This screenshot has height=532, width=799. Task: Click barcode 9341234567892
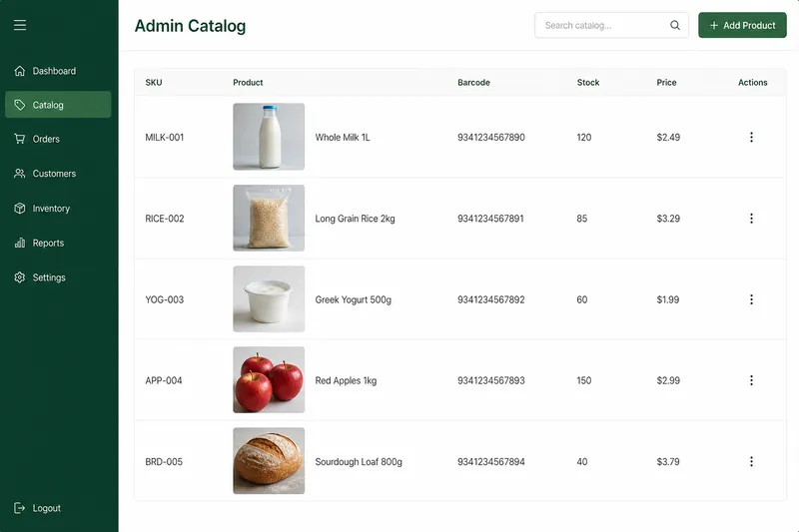pos(491,299)
